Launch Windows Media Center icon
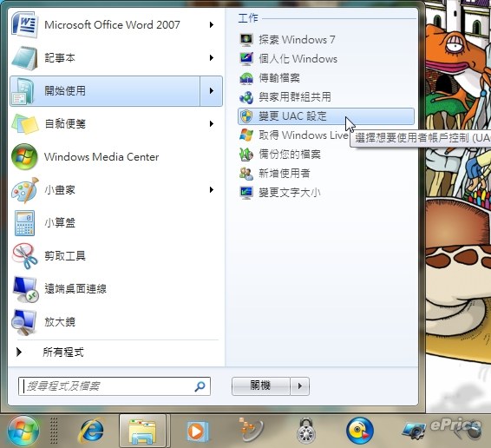 (24, 157)
